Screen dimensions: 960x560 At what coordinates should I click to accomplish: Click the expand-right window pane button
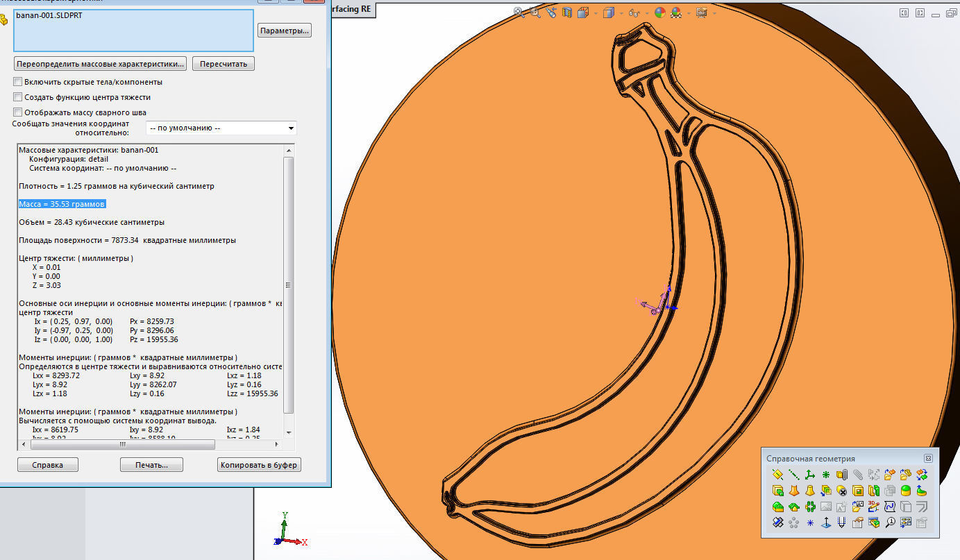920,12
